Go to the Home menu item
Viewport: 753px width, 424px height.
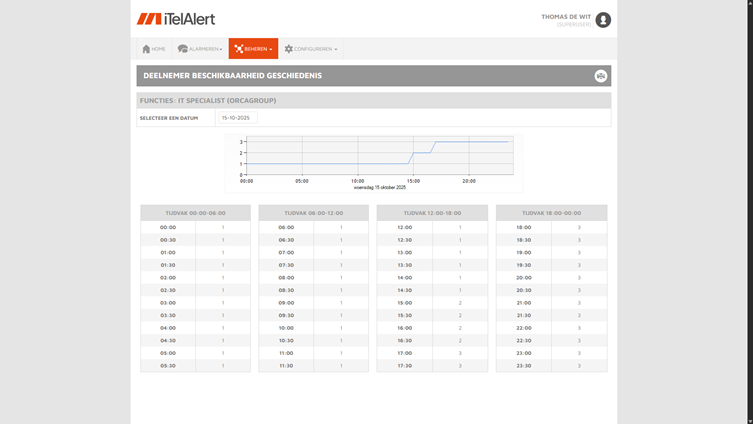point(154,49)
